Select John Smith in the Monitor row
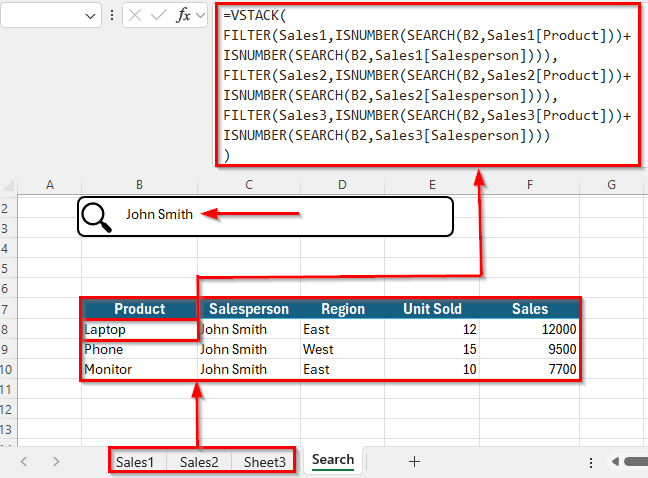This screenshot has width=648, height=478. [x=249, y=369]
